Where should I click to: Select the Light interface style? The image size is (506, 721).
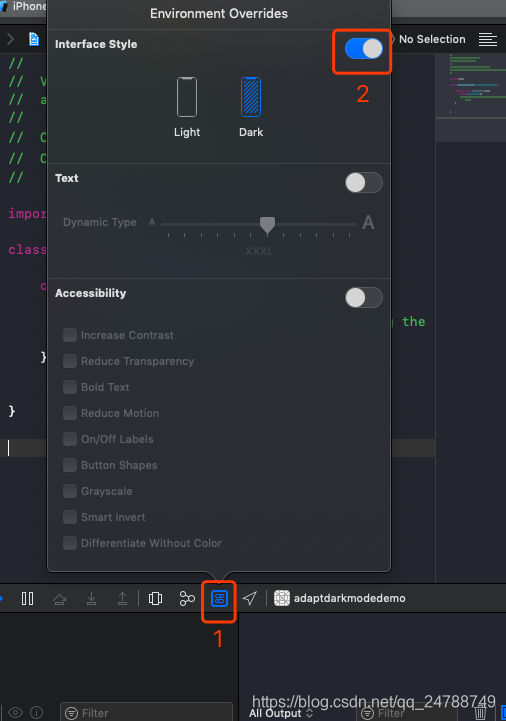pos(187,107)
